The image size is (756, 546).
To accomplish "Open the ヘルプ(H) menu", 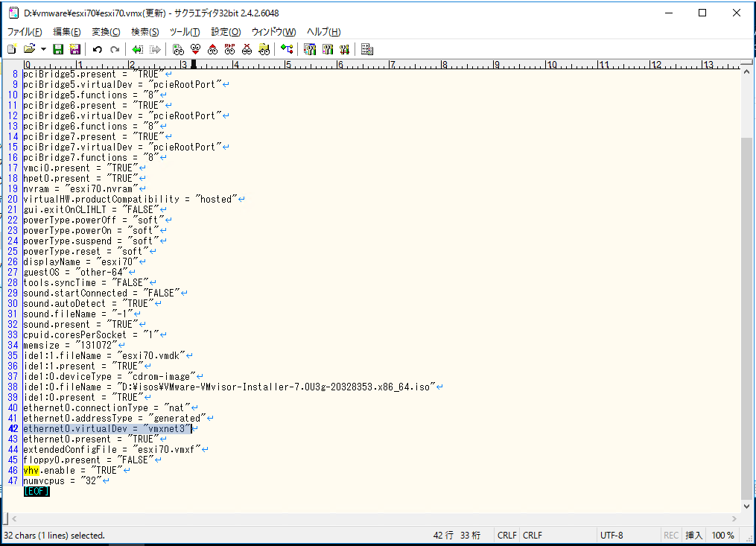I will (323, 32).
